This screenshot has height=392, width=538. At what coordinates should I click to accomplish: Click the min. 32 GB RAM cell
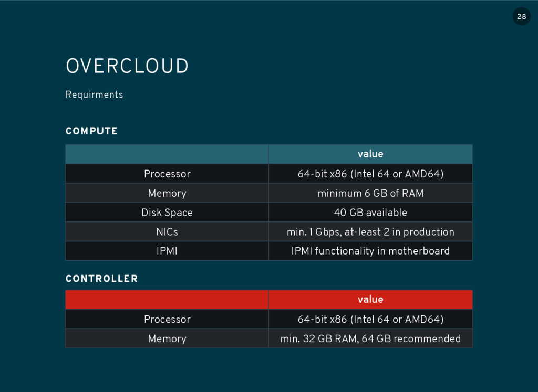point(370,338)
